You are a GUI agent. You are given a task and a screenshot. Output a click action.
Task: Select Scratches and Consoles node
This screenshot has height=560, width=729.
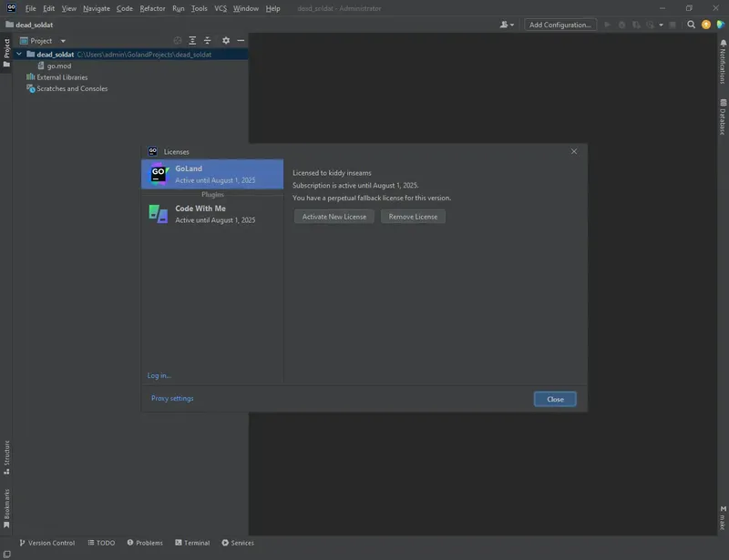[x=67, y=88]
